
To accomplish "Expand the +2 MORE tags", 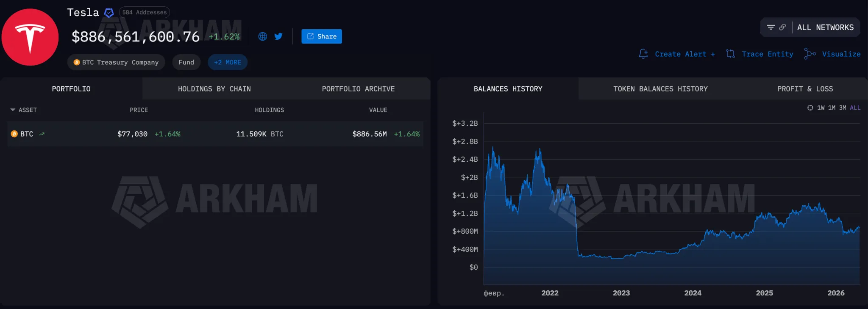I will pos(228,62).
